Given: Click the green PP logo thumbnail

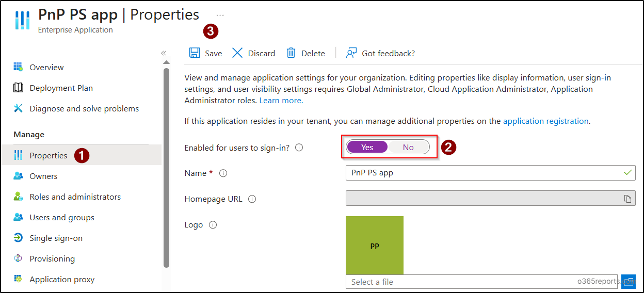Looking at the screenshot, I should 375,246.
